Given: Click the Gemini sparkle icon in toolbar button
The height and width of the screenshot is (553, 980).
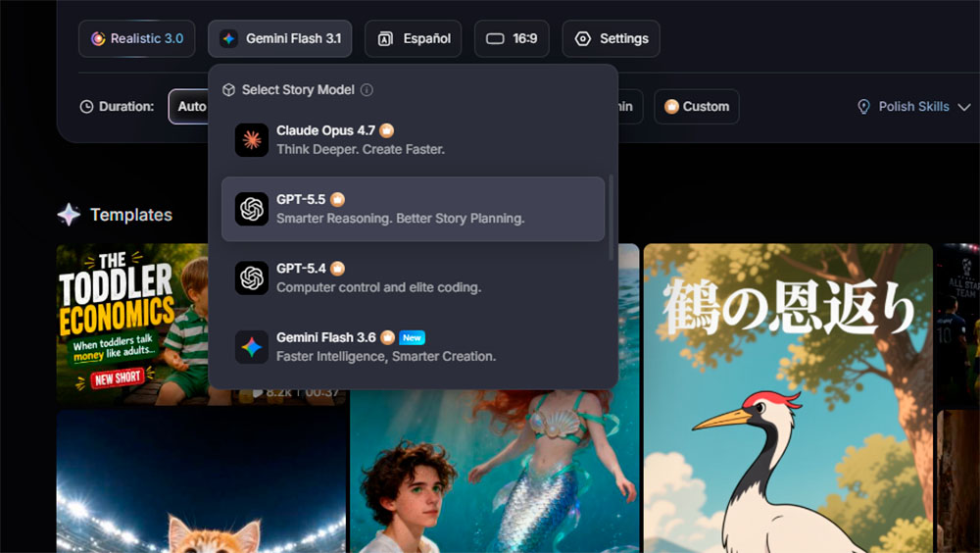Looking at the screenshot, I should (228, 39).
